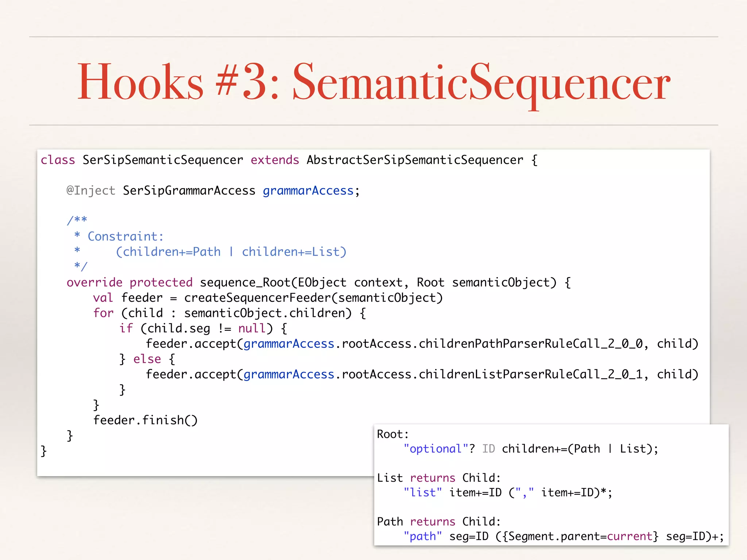Click the comment '(children+=Path | children+=List)'
Image resolution: width=747 pixels, height=560 pixels.
[x=231, y=252]
